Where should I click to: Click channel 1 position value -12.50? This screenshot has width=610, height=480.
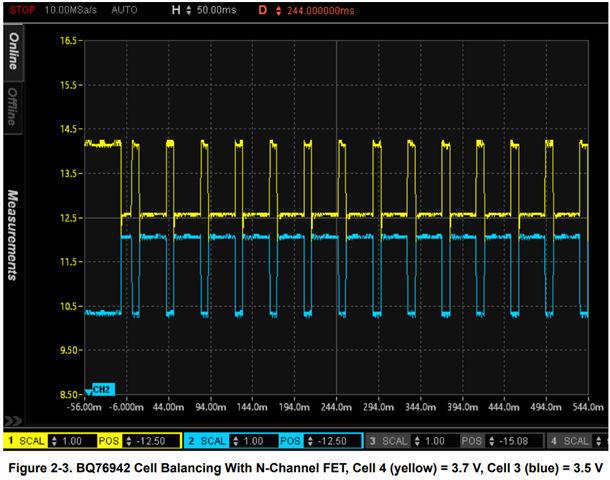[x=151, y=441]
